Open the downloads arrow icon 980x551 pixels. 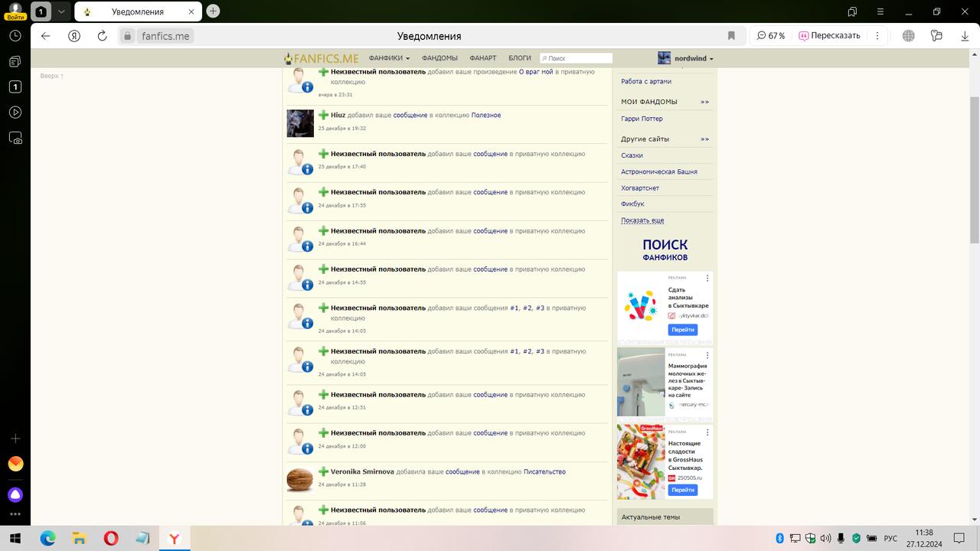965,36
